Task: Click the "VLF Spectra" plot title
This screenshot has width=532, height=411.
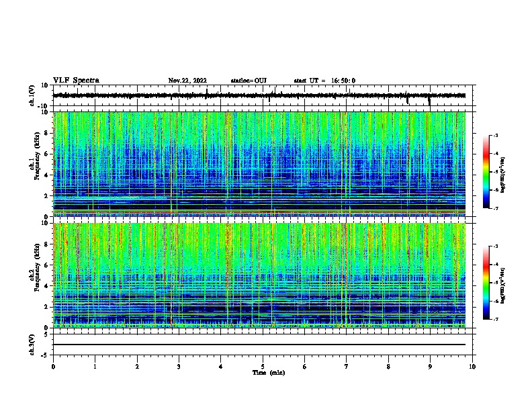Action: pyautogui.click(x=76, y=81)
